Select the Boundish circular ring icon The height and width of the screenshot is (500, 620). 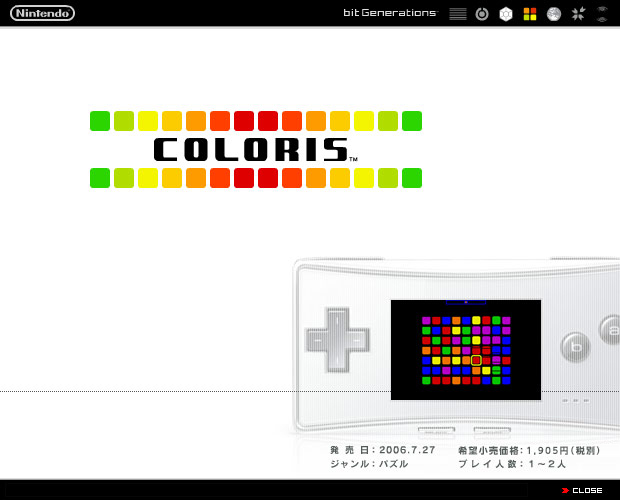483,14
